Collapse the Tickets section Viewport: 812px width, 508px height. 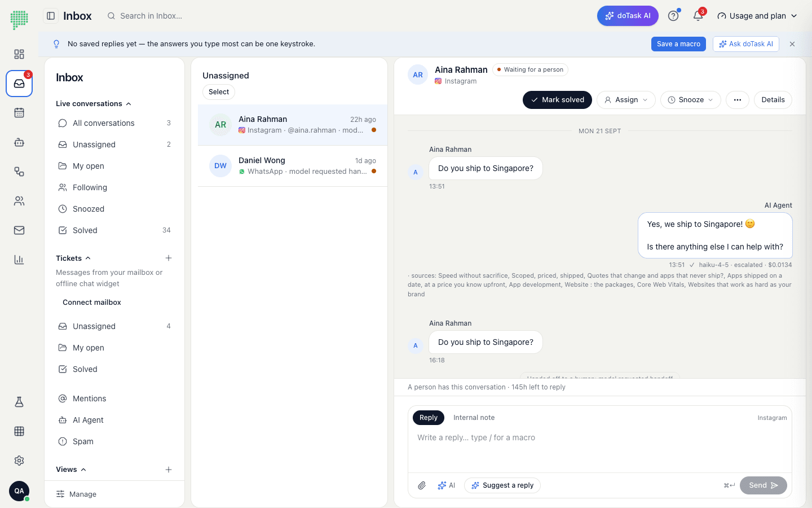click(x=73, y=259)
